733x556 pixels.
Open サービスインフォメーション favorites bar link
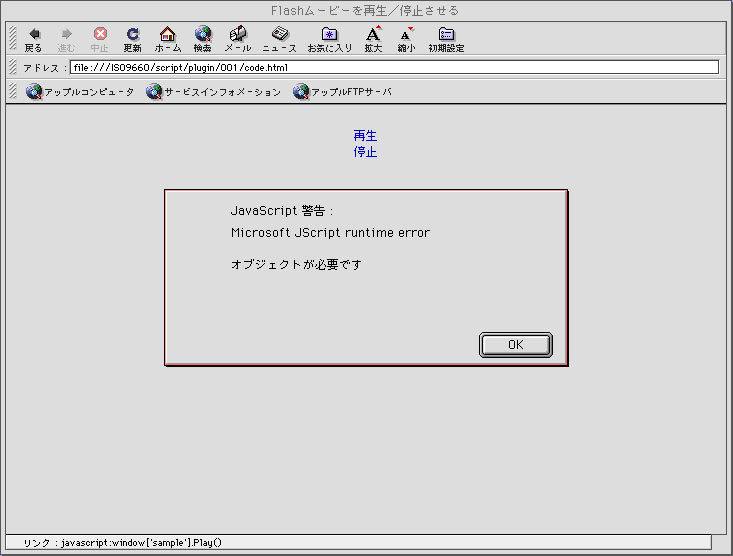tap(213, 92)
